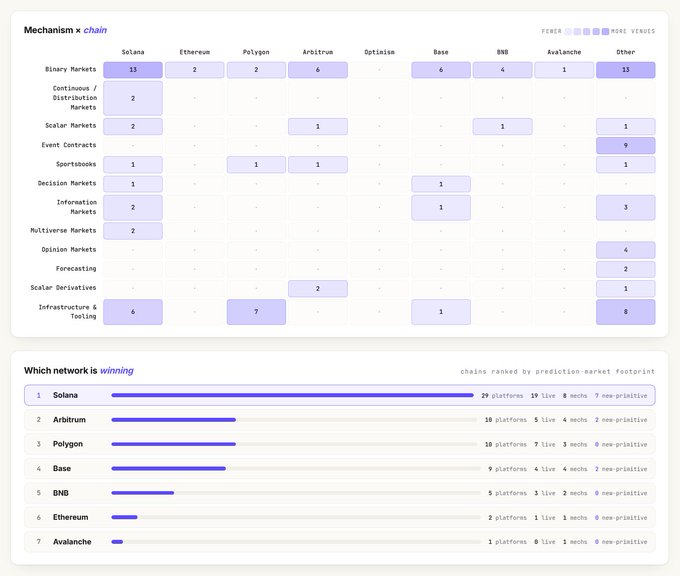The width and height of the screenshot is (680, 576).
Task: Click 'Mechanism × chain' heading
Action: tap(65, 30)
